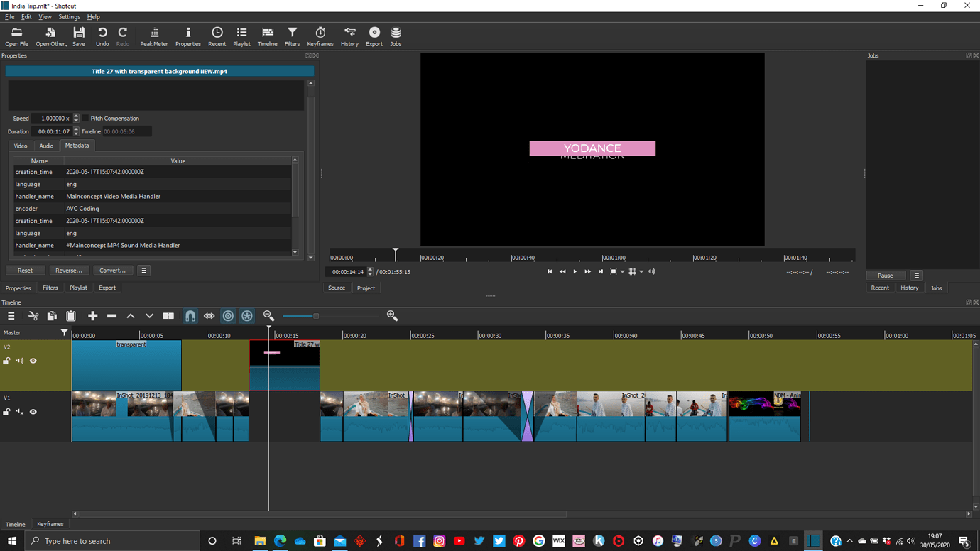Open master track filters funnel icon
980x551 pixels.
coord(64,332)
